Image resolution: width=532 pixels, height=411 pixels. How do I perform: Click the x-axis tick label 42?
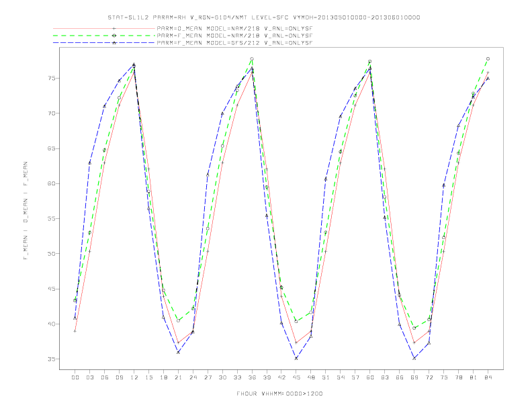coord(281,377)
